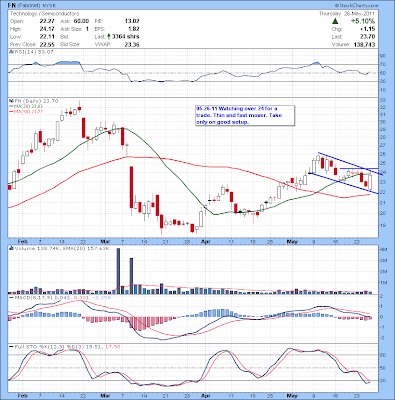The height and width of the screenshot is (400, 395).
Task: Click the VWAP value 23.36
Action: coord(132,44)
